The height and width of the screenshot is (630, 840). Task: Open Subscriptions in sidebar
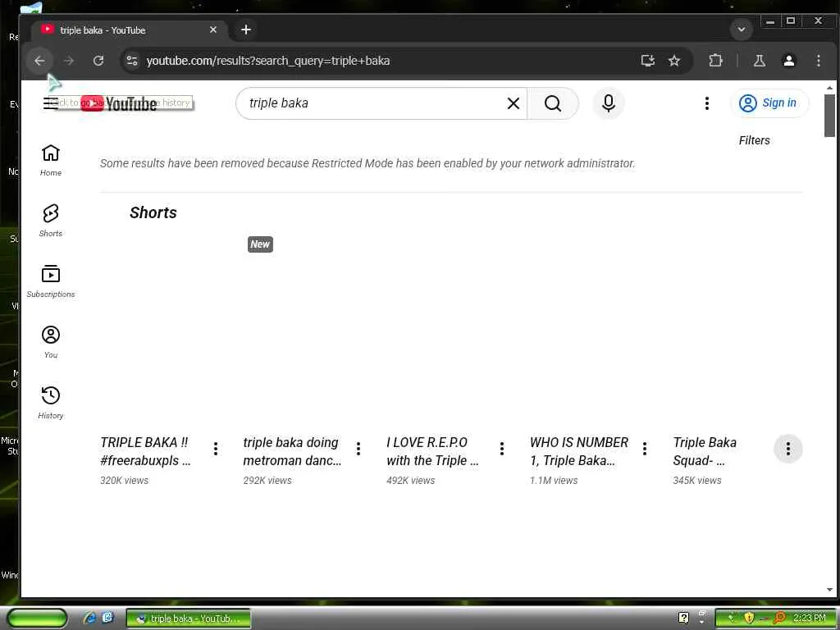[51, 281]
